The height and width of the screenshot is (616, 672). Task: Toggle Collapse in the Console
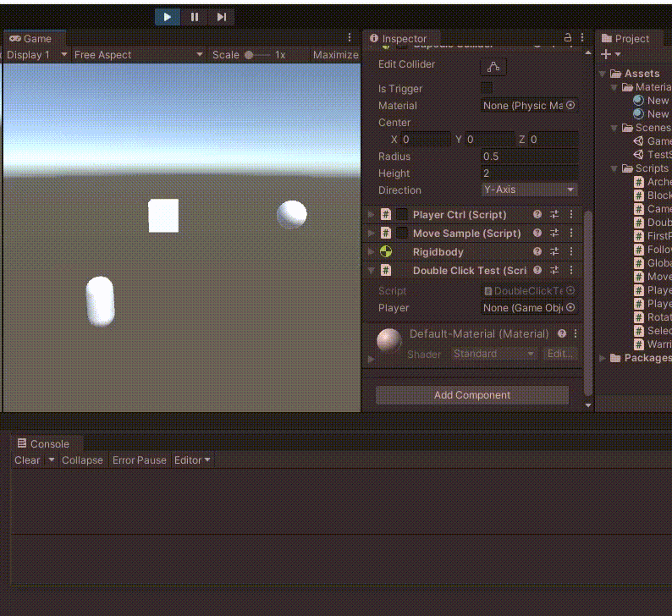(x=82, y=460)
